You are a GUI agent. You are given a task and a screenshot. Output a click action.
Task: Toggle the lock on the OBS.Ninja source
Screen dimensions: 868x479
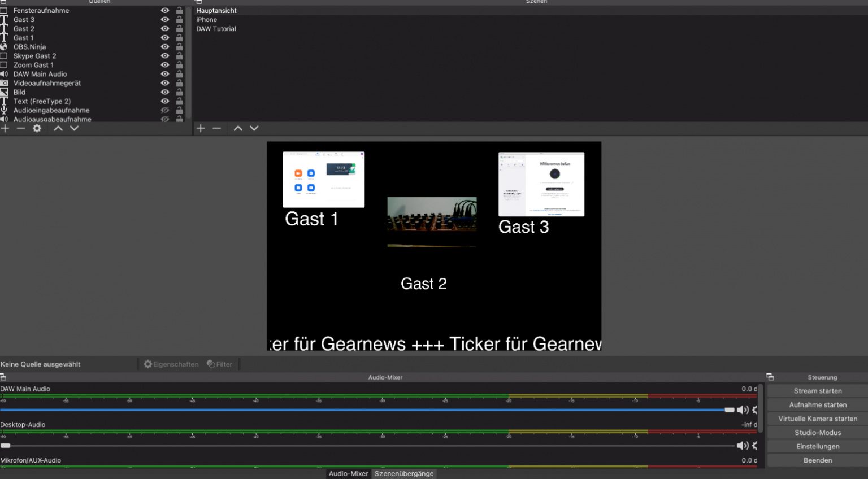tap(179, 47)
